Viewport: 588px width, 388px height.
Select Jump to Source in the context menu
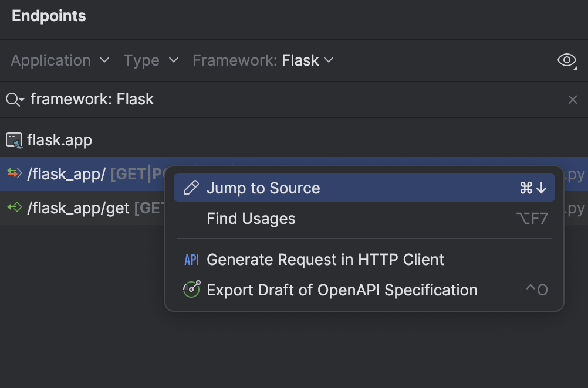tap(262, 188)
